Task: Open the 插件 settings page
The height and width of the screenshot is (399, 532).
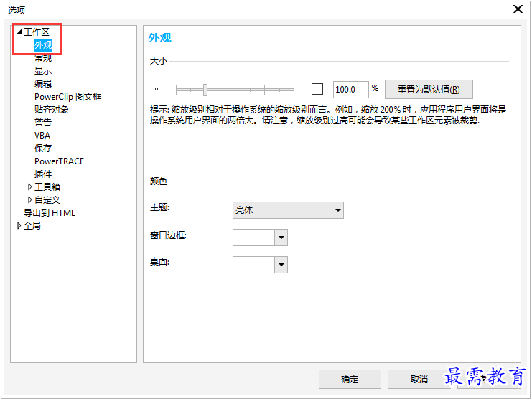Action: tap(43, 174)
